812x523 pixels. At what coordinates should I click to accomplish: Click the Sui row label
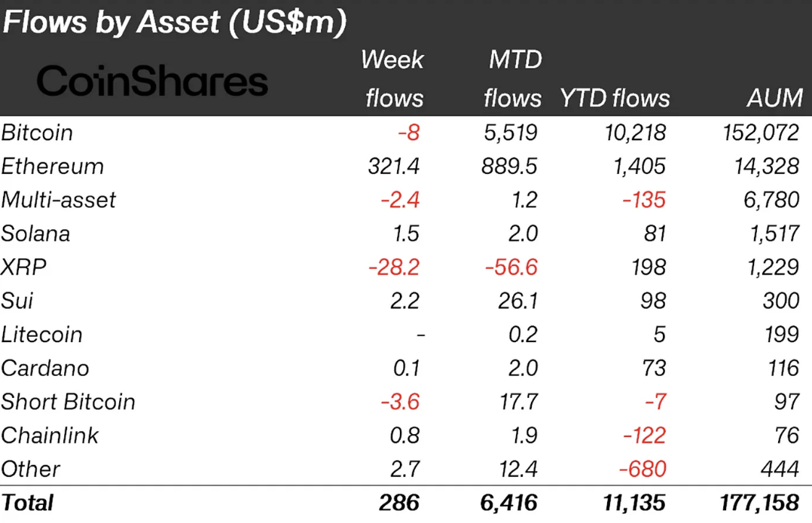18,301
